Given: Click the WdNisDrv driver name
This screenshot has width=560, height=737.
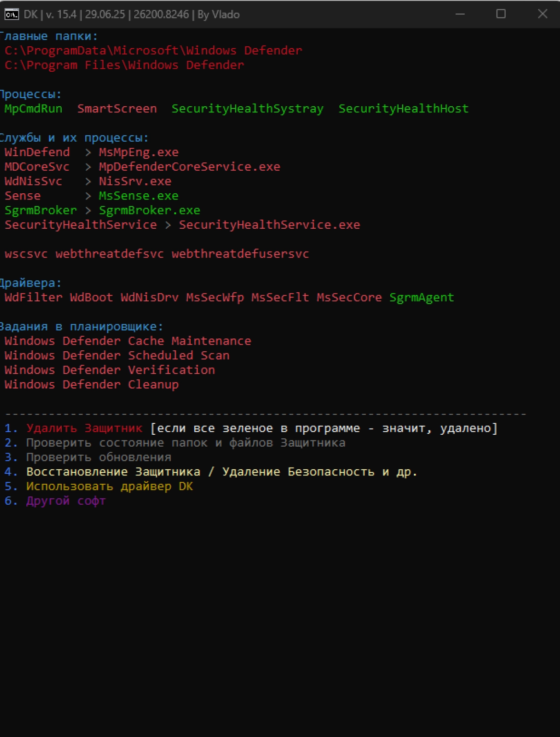Looking at the screenshot, I should (x=150, y=297).
